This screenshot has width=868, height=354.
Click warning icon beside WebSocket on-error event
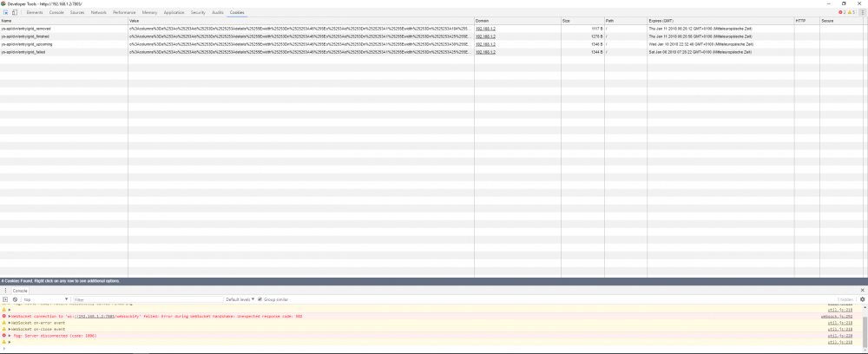pyautogui.click(x=3, y=323)
